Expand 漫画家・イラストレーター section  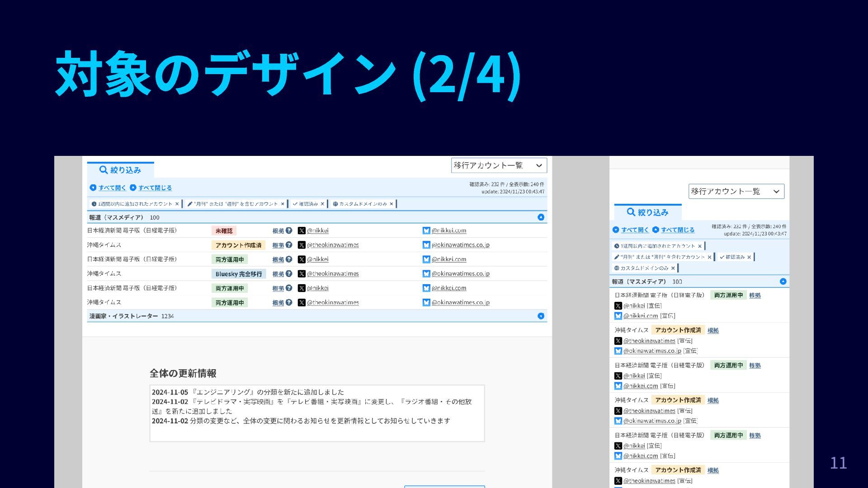point(541,316)
